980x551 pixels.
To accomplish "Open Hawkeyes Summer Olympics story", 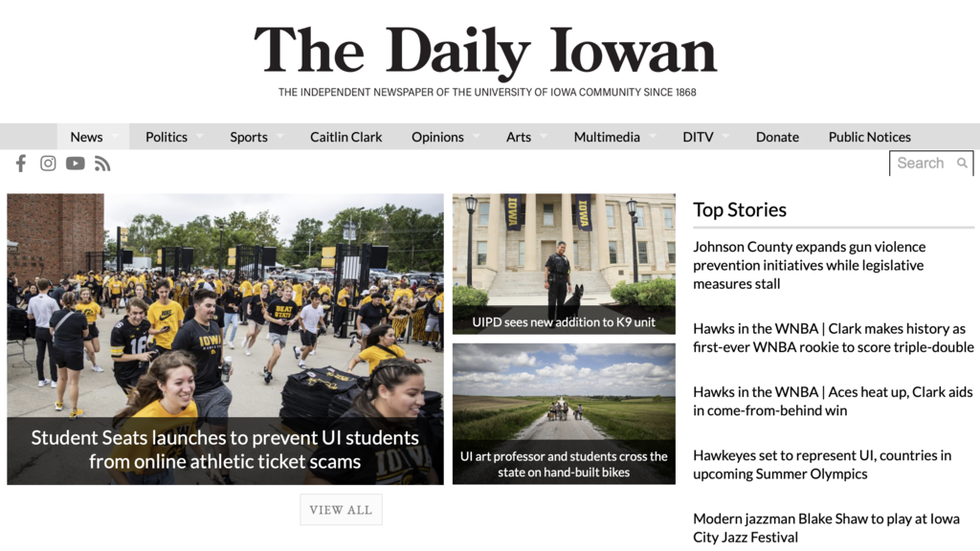I will 822,464.
